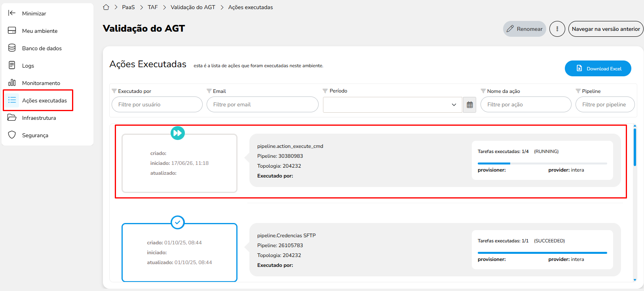The width and height of the screenshot is (644, 291).
Task: Click the Monitoramento bar chart icon
Action: [12, 83]
